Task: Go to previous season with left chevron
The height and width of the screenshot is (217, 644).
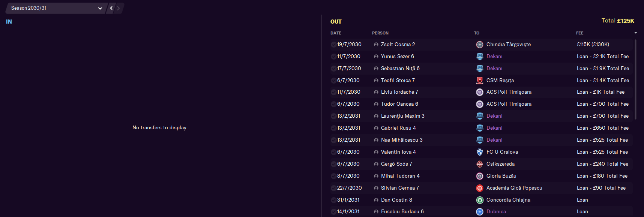Action: click(x=111, y=8)
